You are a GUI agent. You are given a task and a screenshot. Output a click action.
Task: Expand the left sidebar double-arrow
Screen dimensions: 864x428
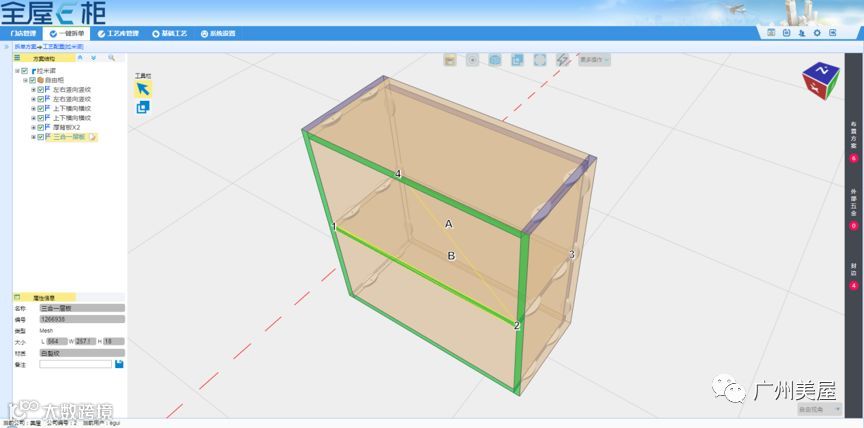click(6, 47)
